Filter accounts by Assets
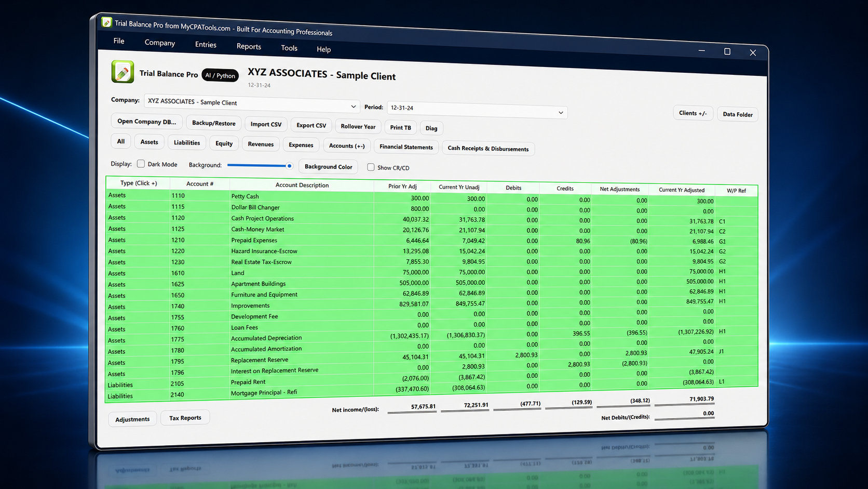 pyautogui.click(x=149, y=142)
